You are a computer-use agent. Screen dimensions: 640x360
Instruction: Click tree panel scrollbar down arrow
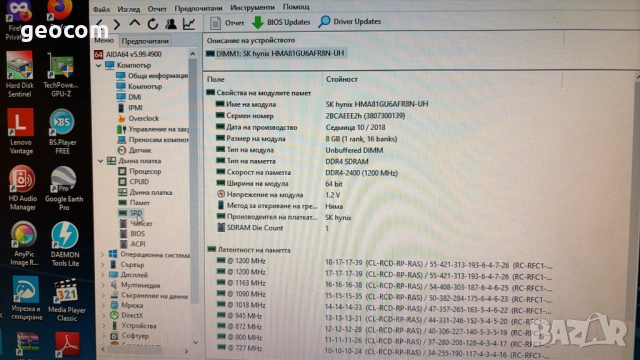point(196,342)
